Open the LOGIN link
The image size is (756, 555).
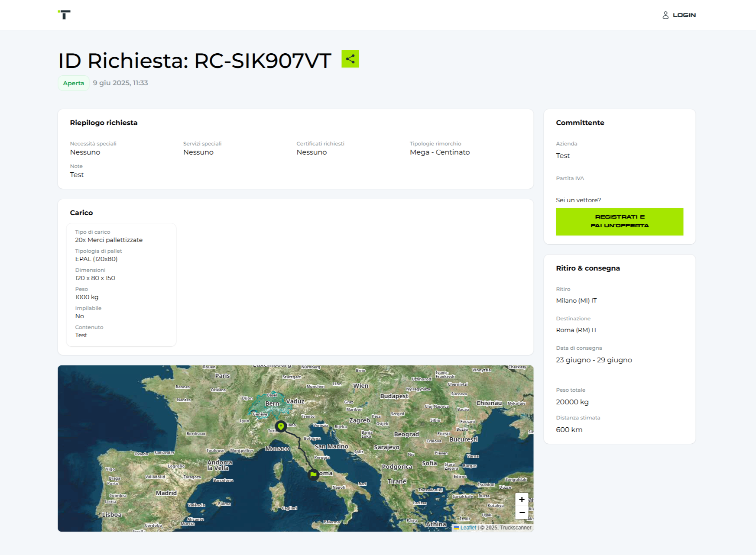click(x=684, y=15)
